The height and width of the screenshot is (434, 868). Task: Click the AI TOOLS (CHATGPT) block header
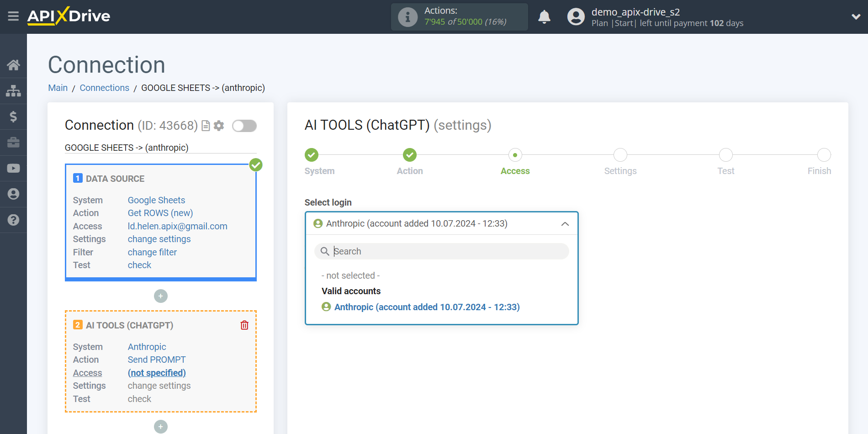tap(129, 325)
